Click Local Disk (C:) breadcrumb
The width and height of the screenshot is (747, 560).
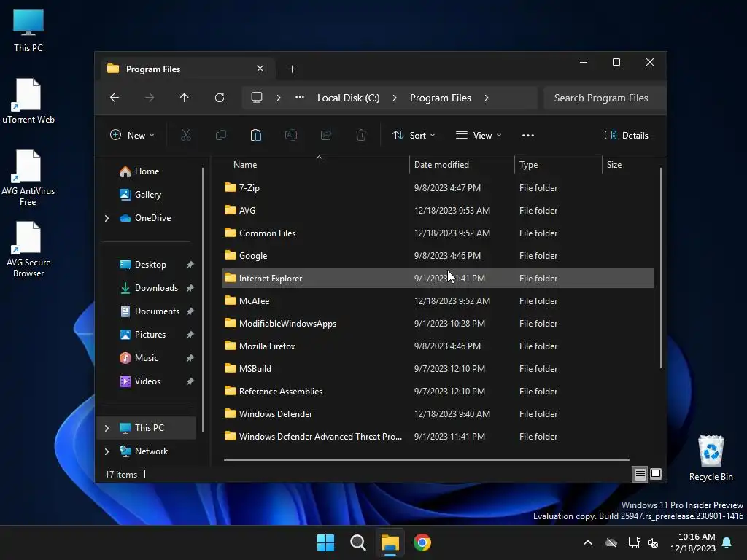(x=348, y=98)
